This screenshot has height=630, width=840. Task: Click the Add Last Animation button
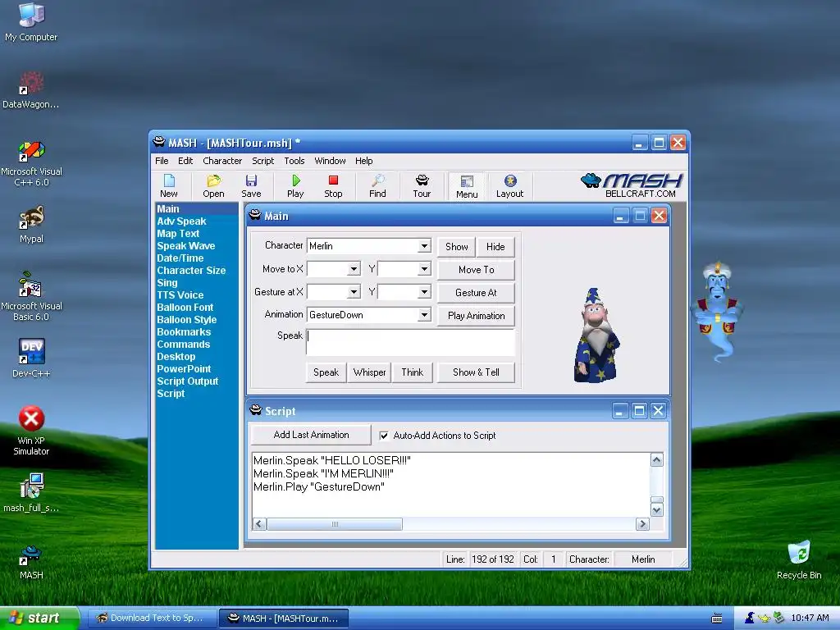311,435
